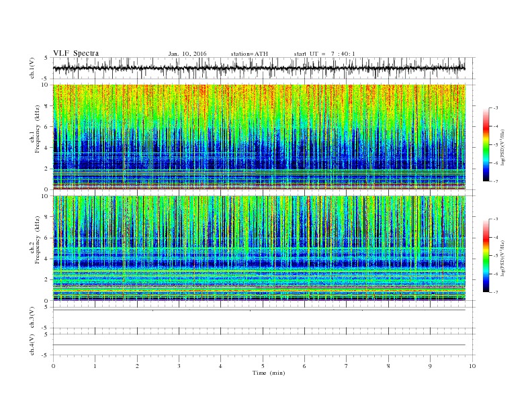Click the '6' frequency tick of ch.2 spectrogram
Image resolution: width=532 pixels, height=411 pixels.
48,238
